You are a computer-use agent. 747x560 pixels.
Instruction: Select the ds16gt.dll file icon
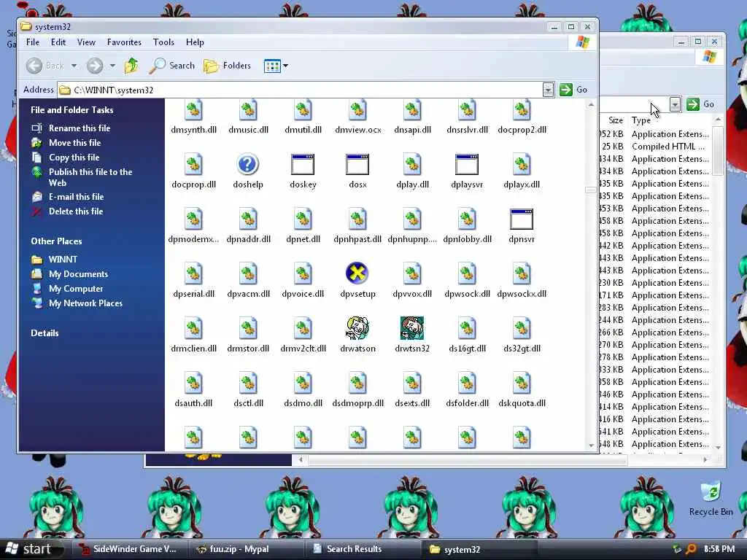click(x=467, y=329)
